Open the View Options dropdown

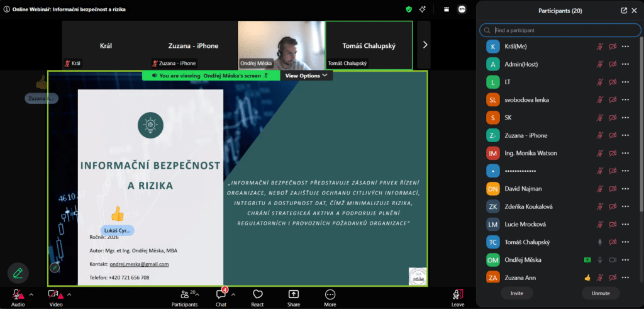(306, 76)
